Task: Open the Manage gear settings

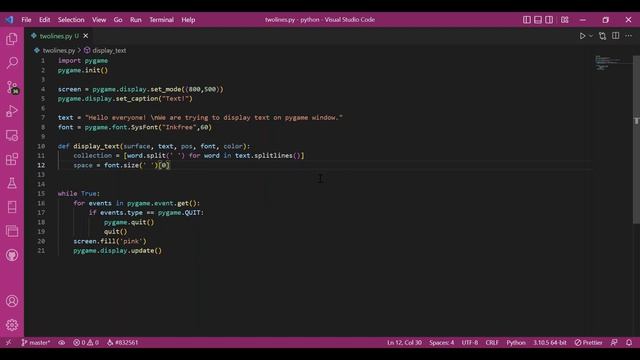Action: pyautogui.click(x=12, y=325)
